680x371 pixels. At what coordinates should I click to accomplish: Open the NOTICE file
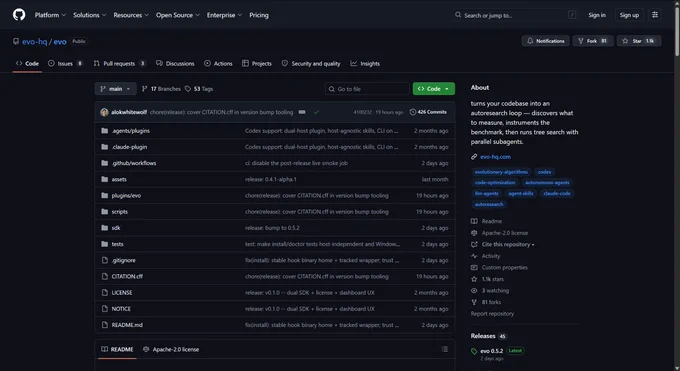click(121, 309)
